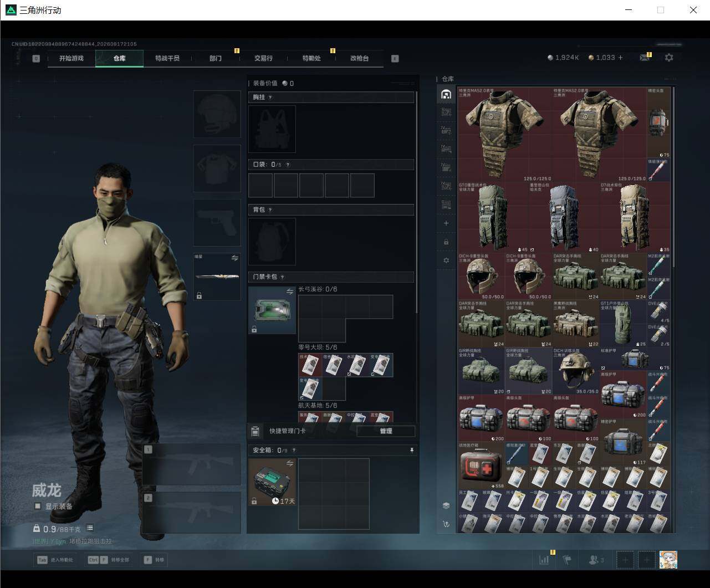Screen dimensions: 710x588
Task: Open the mail envelope icon
Action: 645,58
